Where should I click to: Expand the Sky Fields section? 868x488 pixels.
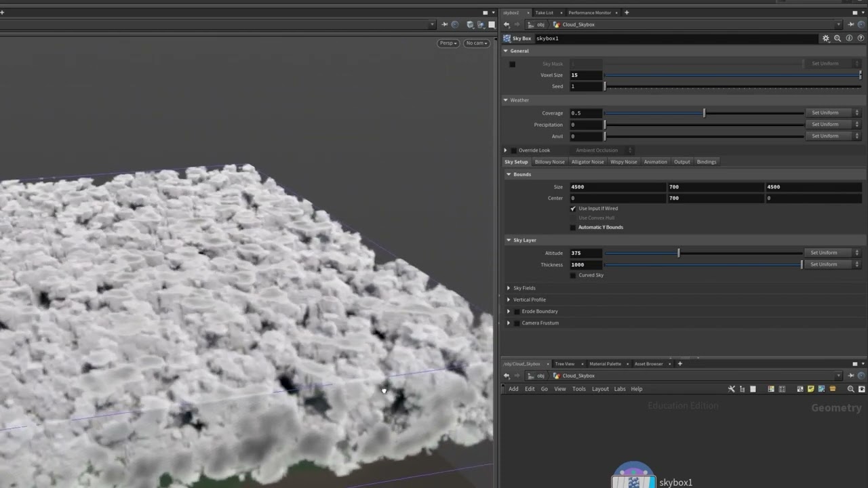[x=509, y=288]
